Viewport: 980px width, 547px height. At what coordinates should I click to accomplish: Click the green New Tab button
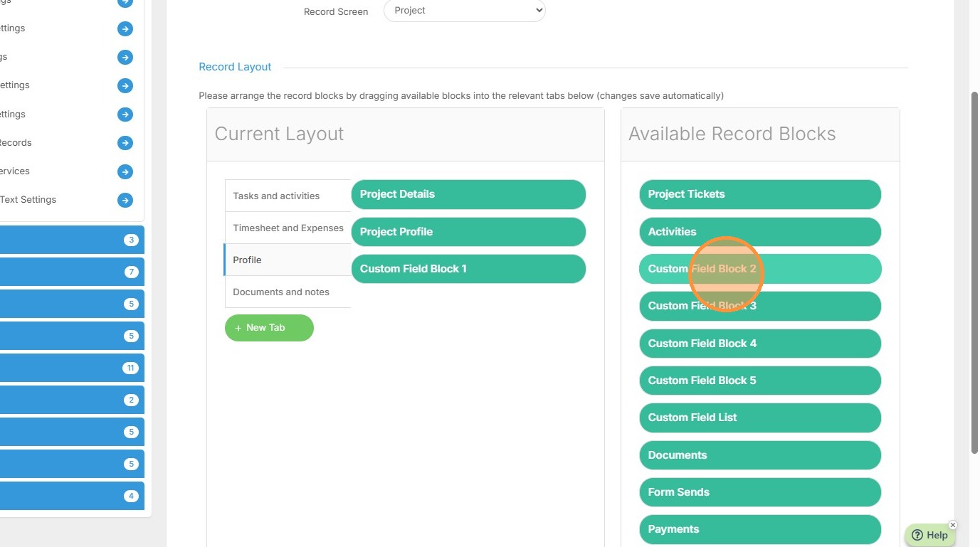coord(269,328)
